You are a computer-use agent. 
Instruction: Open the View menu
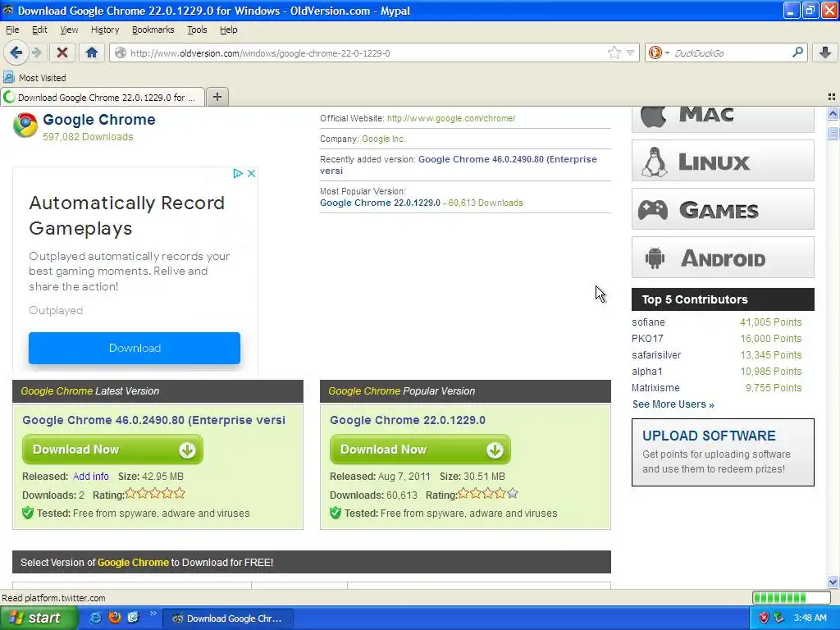click(69, 30)
